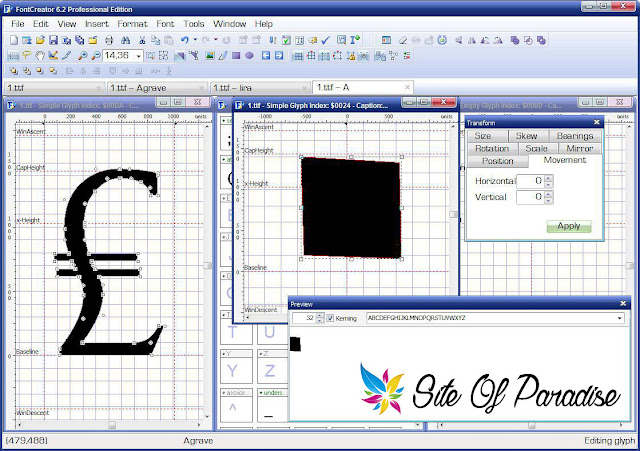Screen dimensions: 640x451
Task: Close the Transform panel
Action: click(597, 122)
